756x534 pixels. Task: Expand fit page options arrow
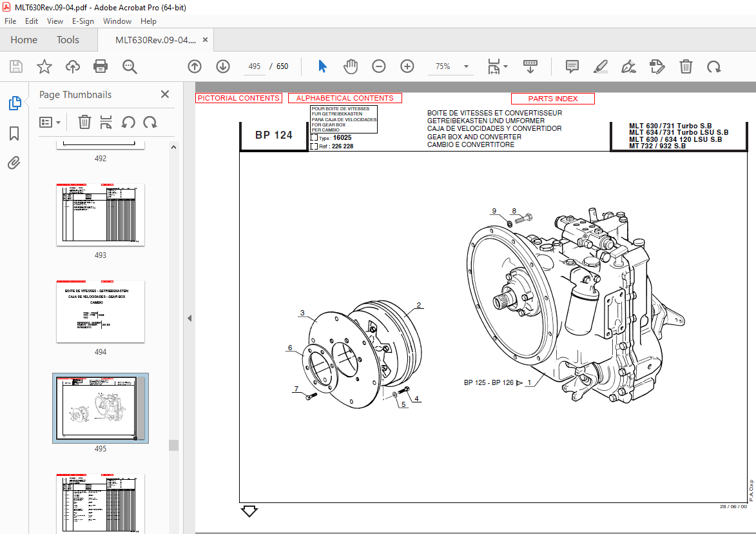coord(505,66)
